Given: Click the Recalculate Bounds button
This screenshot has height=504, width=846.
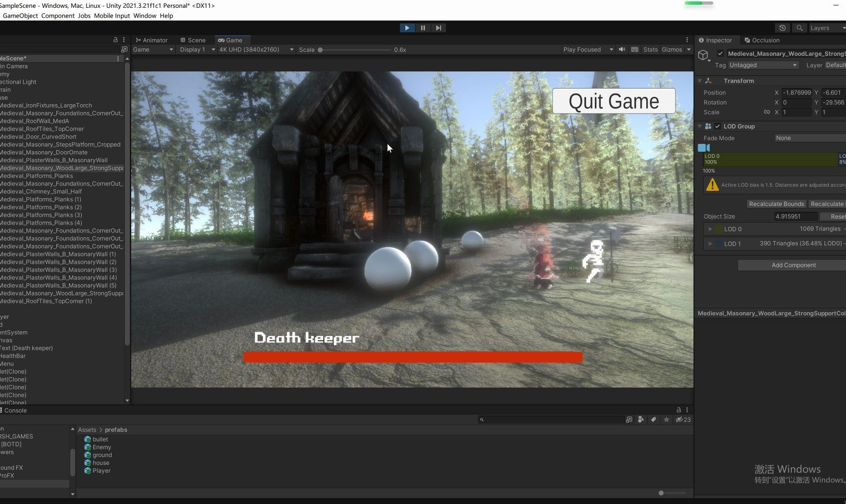Looking at the screenshot, I should tap(776, 204).
